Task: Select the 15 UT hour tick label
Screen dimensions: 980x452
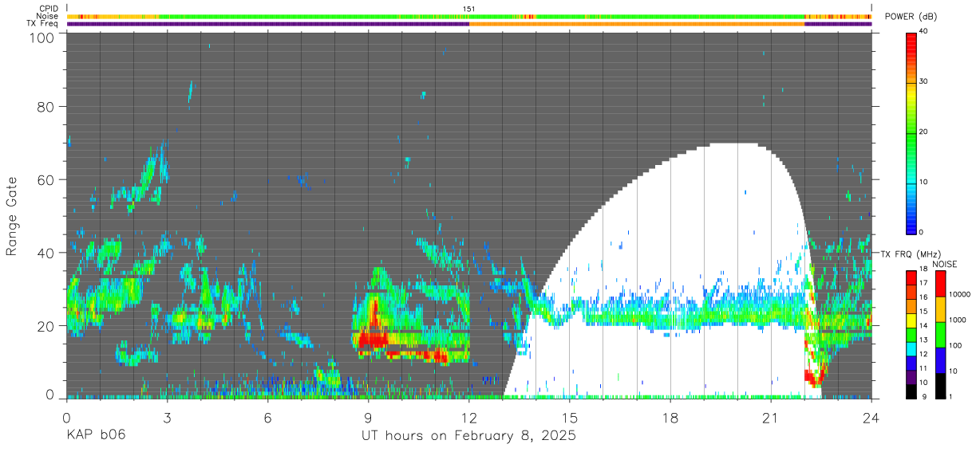Action: (570, 418)
